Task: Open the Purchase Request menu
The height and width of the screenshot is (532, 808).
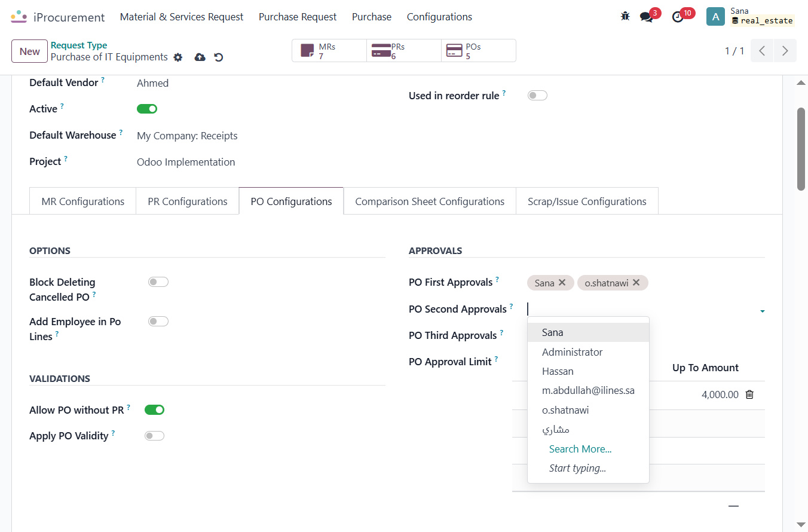Action: [x=298, y=17]
